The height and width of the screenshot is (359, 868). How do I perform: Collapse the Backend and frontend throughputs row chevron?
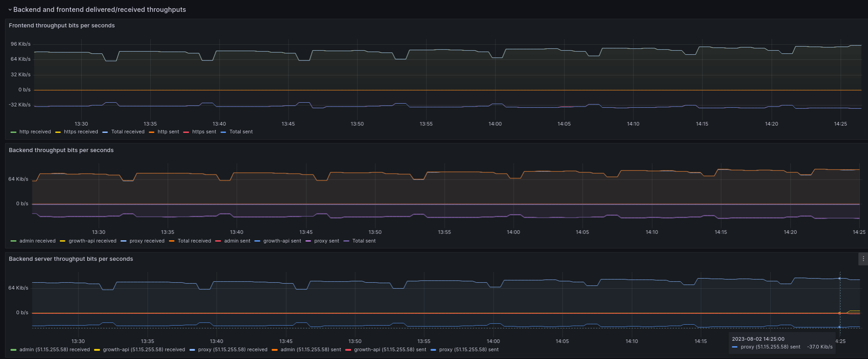pos(10,10)
